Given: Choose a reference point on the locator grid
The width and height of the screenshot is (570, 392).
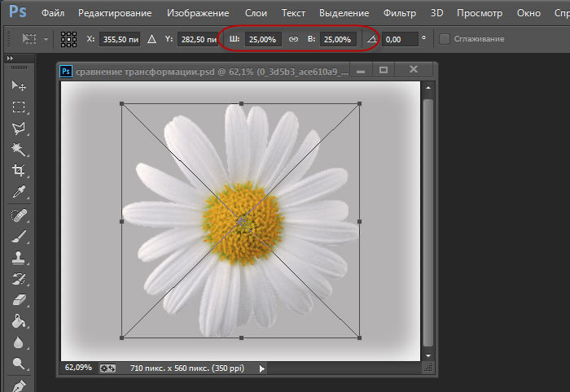Looking at the screenshot, I should pyautogui.click(x=70, y=39).
